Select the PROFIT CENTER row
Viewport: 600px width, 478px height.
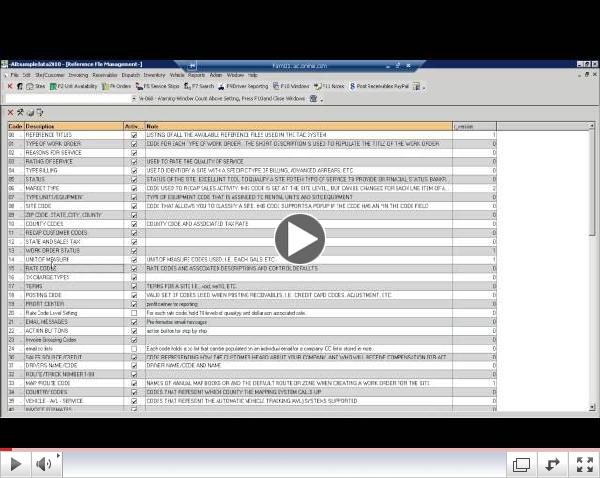pos(252,304)
